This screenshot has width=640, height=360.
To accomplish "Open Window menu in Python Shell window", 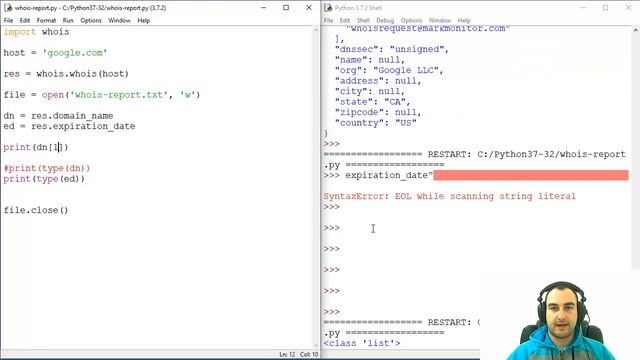I will (x=440, y=20).
